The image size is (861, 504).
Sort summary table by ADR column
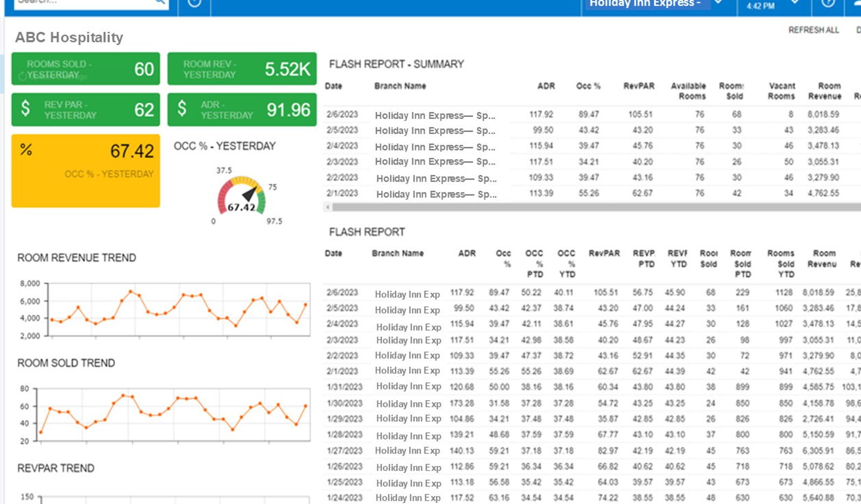pyautogui.click(x=546, y=86)
